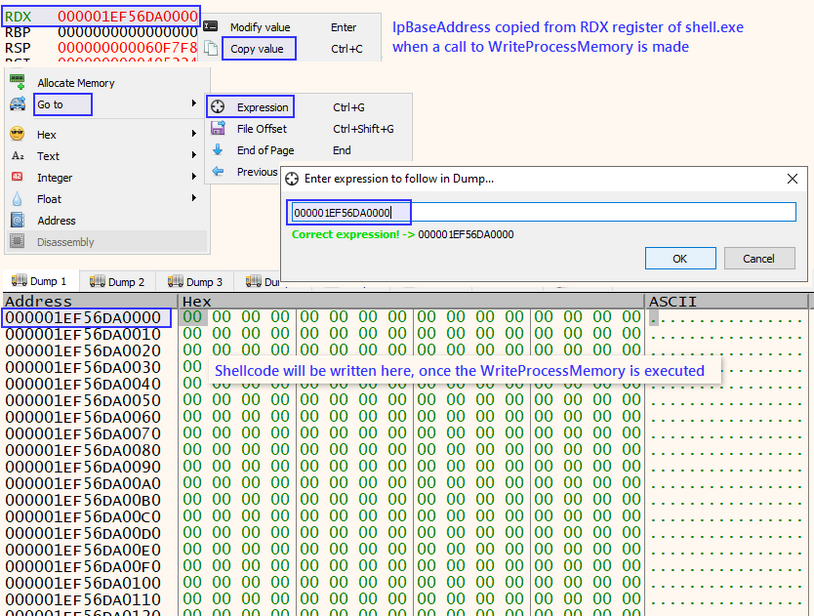Screen dimensions: 814x616
Task: Click the Dump 1 tab icon
Action: [19, 281]
